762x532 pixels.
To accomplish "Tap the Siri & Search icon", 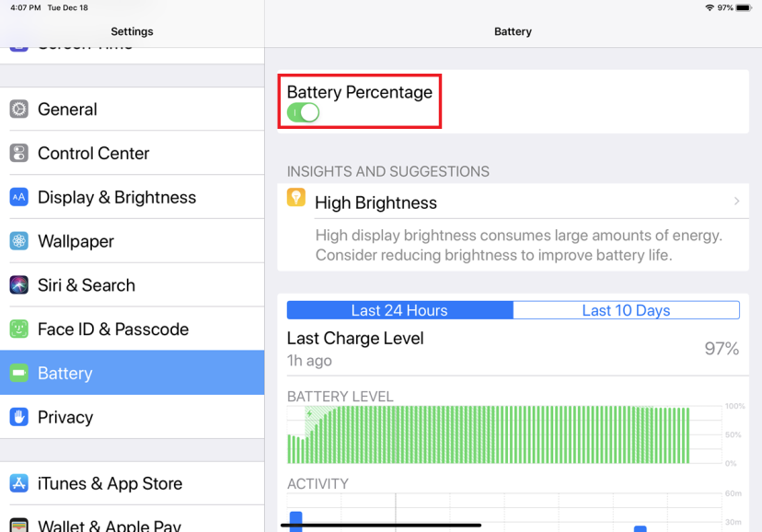I will (x=18, y=285).
